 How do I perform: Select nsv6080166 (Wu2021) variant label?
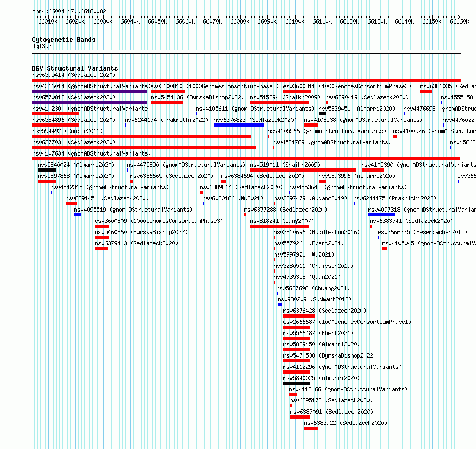pyautogui.click(x=233, y=198)
